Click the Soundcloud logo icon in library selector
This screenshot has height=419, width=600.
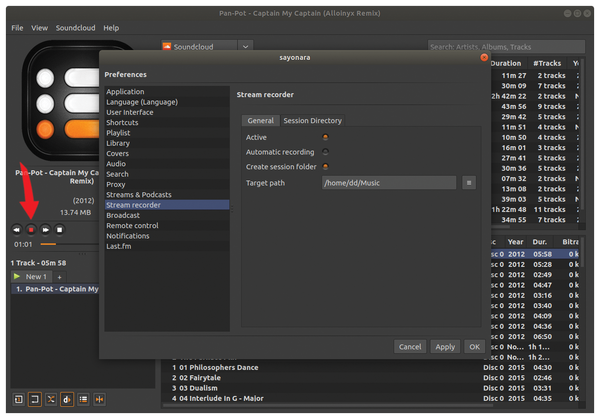pyautogui.click(x=167, y=47)
